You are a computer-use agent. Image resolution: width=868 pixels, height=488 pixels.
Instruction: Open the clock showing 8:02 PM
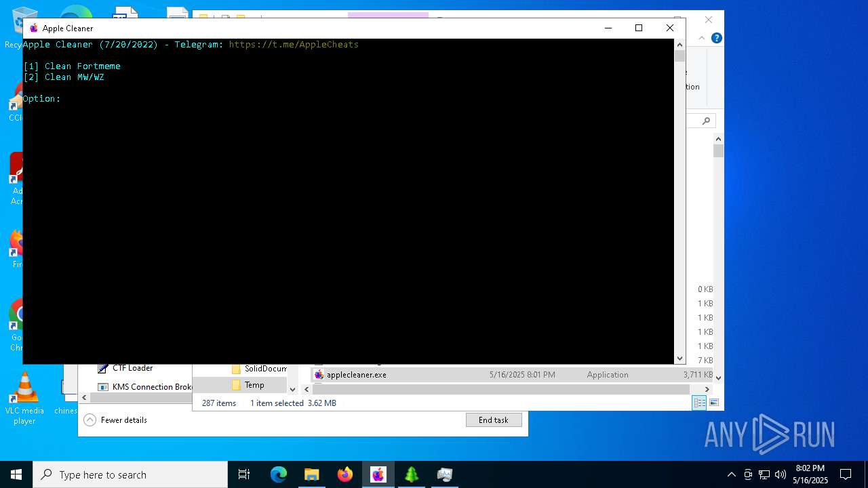(810, 474)
